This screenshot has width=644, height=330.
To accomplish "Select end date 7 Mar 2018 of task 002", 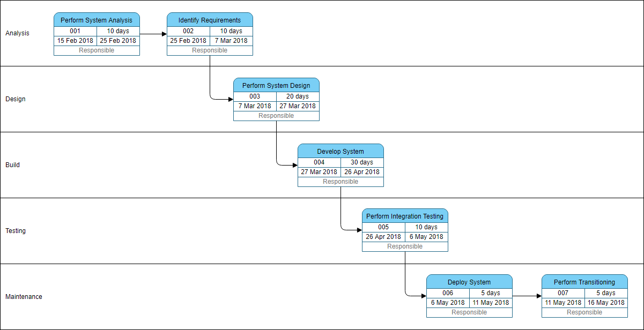I will point(231,41).
